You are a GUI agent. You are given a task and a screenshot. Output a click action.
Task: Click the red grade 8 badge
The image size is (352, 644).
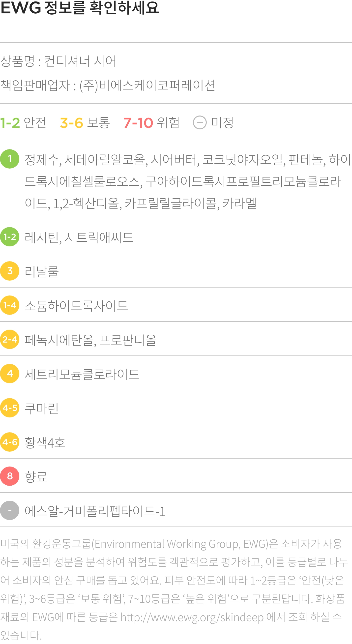(10, 476)
